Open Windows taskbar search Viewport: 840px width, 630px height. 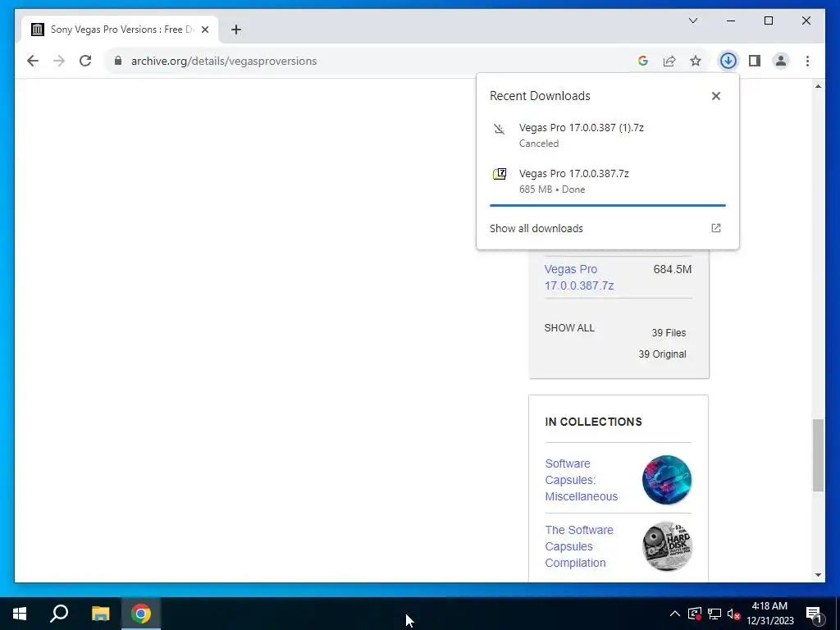click(x=59, y=614)
